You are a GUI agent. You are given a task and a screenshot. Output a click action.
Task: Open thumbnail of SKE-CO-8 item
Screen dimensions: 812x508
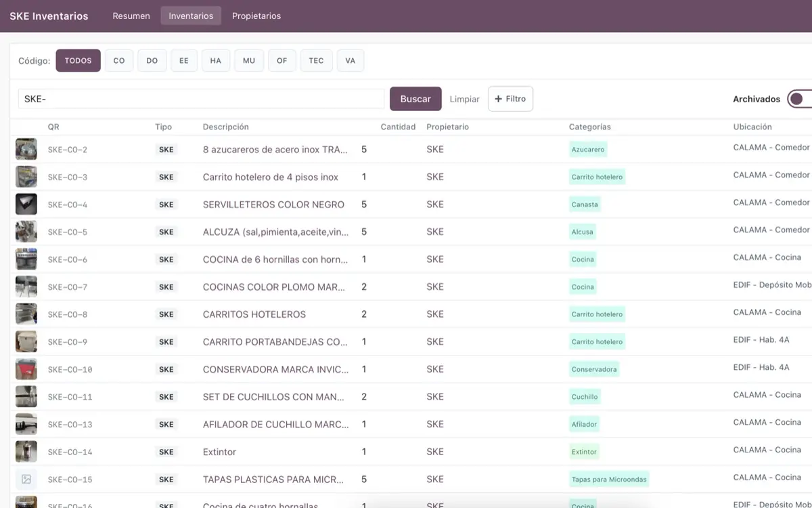pos(26,314)
